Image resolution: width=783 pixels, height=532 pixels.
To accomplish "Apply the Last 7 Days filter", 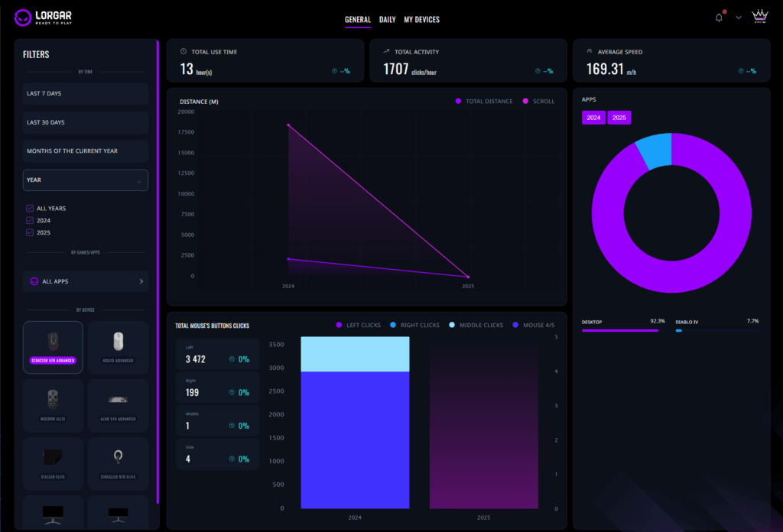I will click(85, 93).
